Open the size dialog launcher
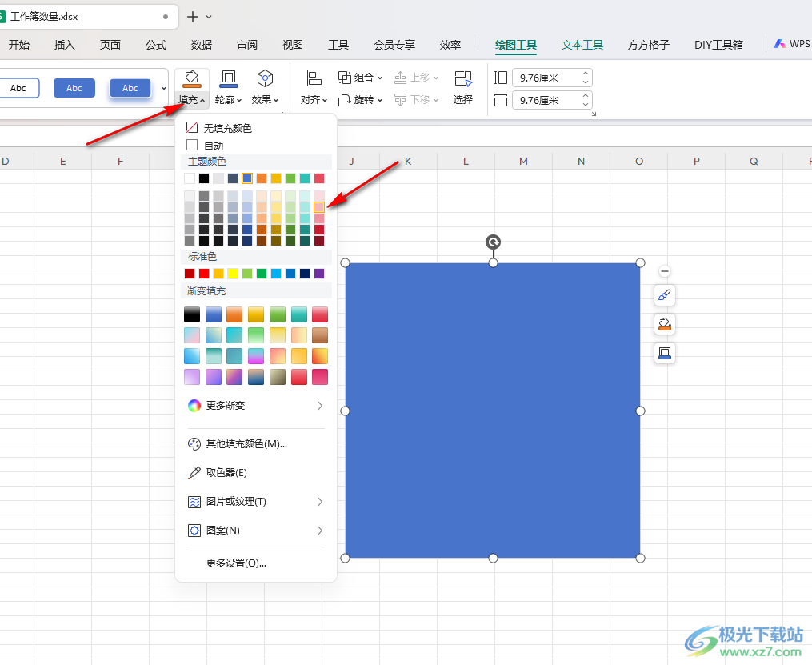The width and height of the screenshot is (812, 665). coord(594,114)
